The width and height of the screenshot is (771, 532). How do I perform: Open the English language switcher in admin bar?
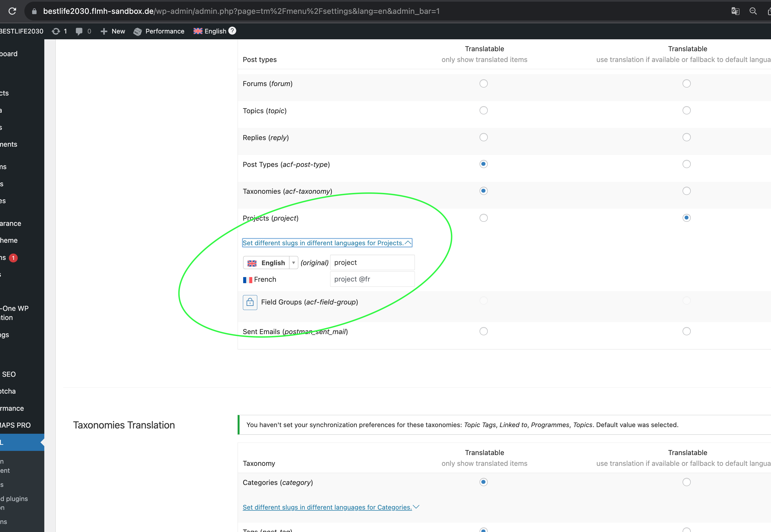coord(210,31)
